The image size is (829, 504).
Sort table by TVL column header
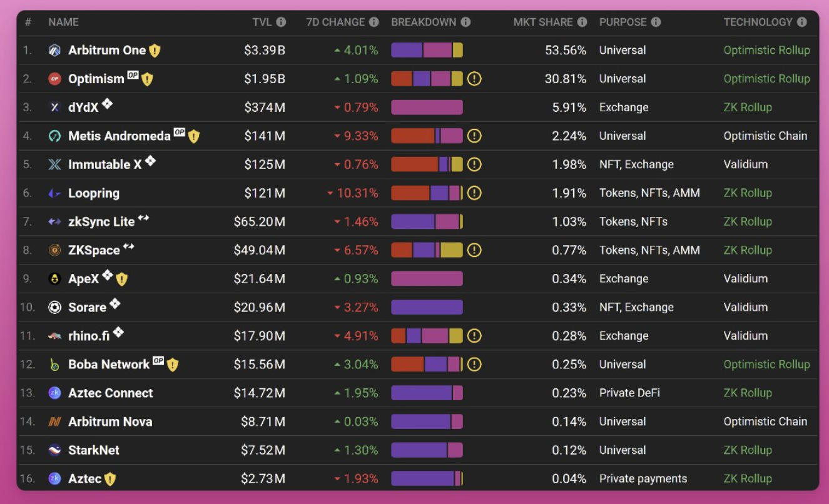tap(262, 22)
